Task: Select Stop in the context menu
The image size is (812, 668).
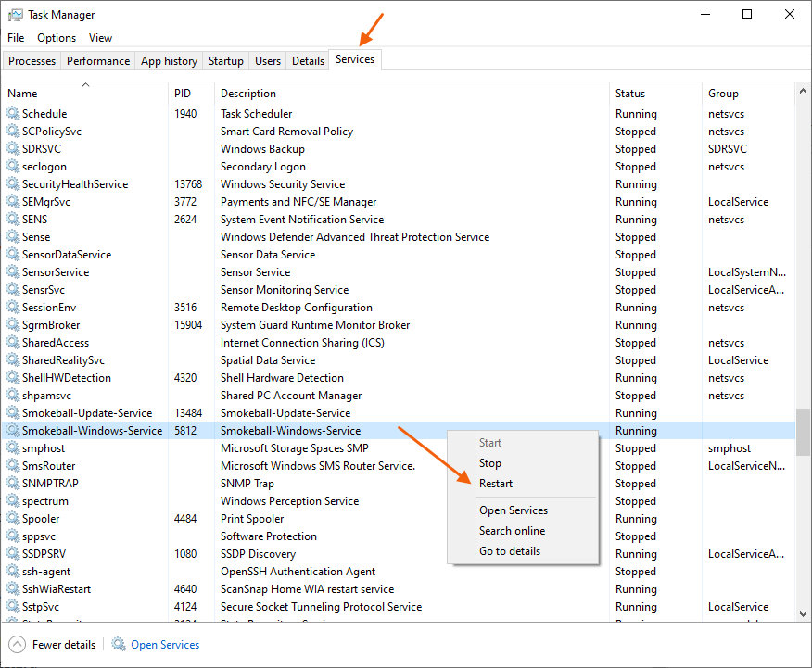Action: click(490, 463)
